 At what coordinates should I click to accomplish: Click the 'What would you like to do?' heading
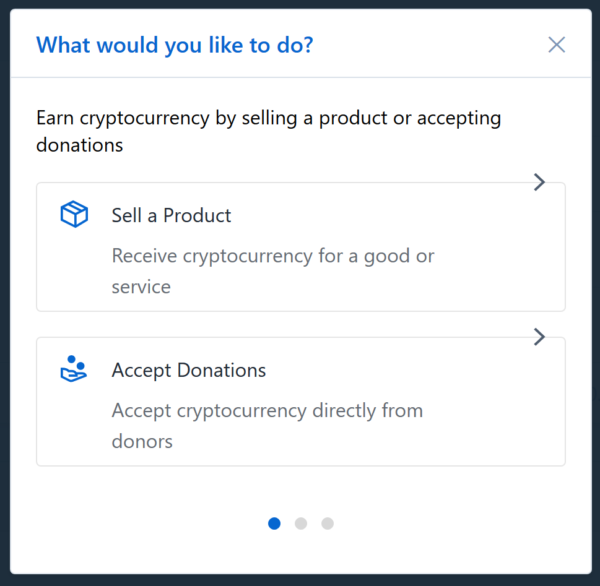tap(174, 45)
